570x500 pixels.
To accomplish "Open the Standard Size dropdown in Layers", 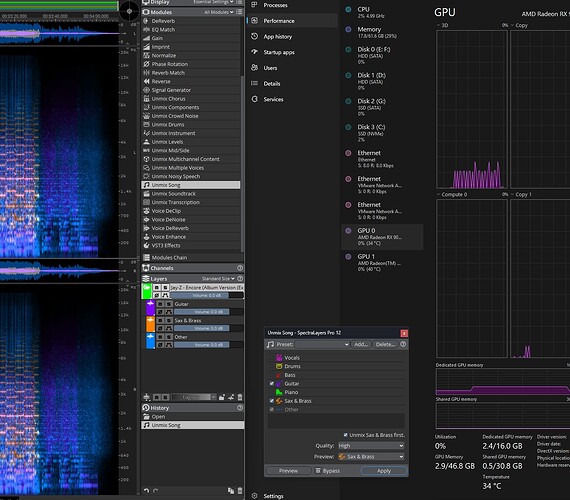I will 218,279.
